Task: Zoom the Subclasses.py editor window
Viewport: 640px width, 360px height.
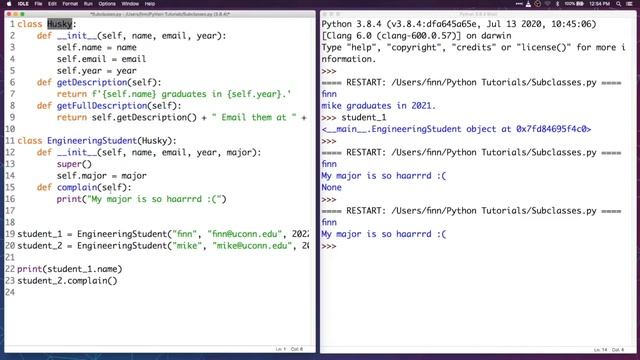Action: (x=22, y=14)
